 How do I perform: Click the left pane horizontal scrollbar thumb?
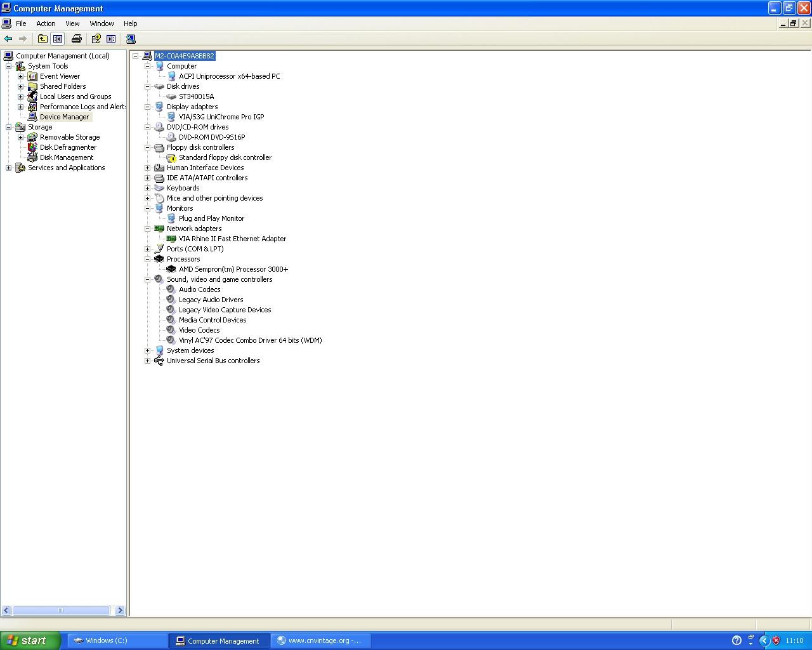point(61,610)
